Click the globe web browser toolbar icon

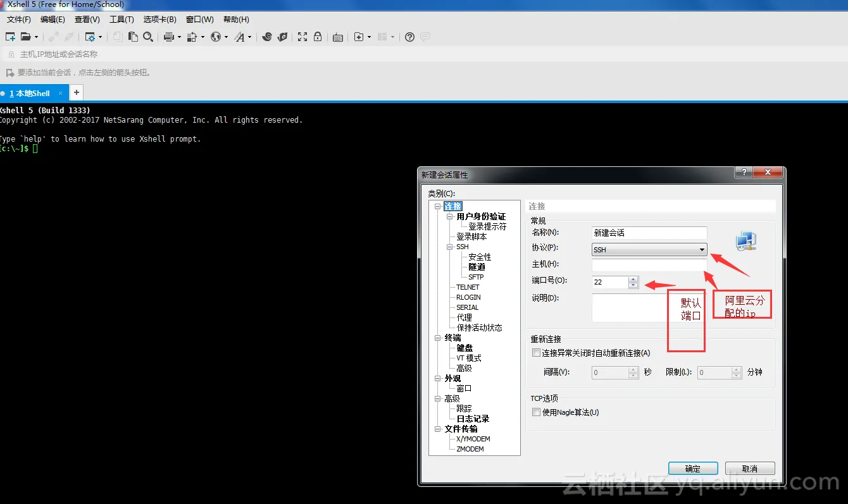216,37
